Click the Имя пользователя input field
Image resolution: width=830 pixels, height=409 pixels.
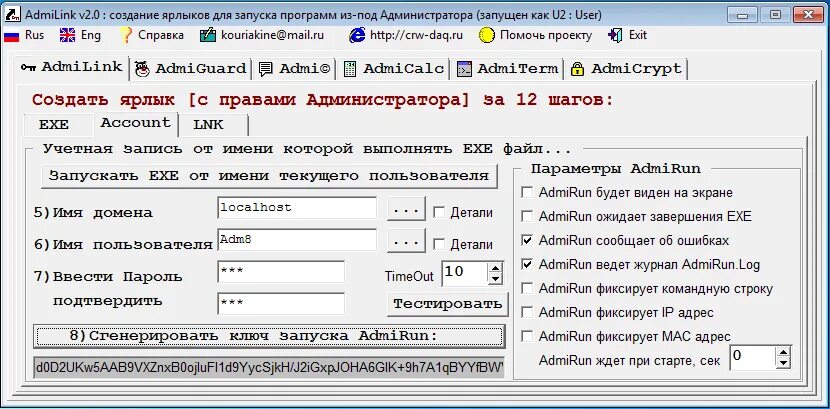coord(297,240)
